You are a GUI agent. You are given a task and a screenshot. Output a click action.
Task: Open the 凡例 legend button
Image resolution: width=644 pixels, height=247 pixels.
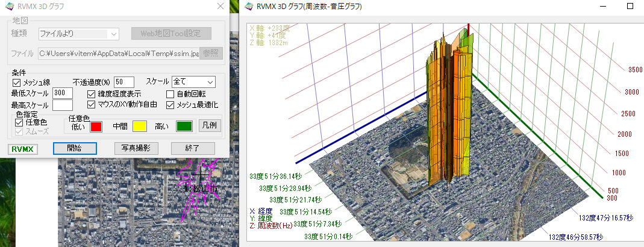coord(210,126)
